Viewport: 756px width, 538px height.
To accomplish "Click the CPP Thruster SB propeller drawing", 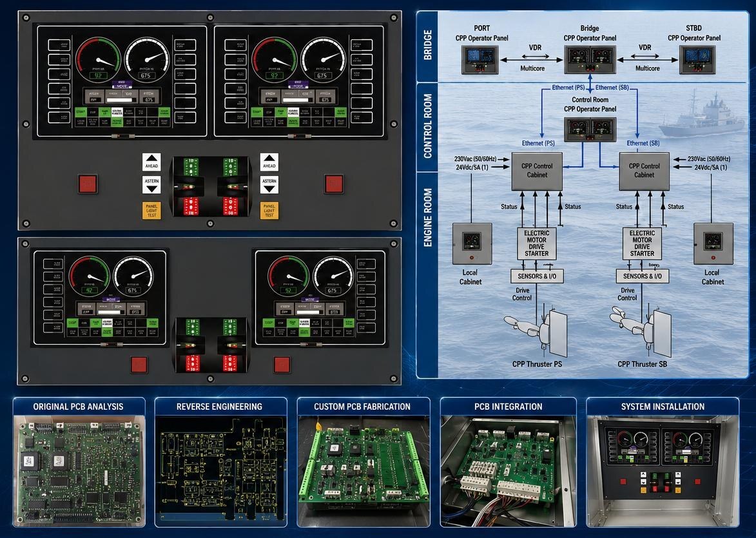I will click(x=641, y=332).
